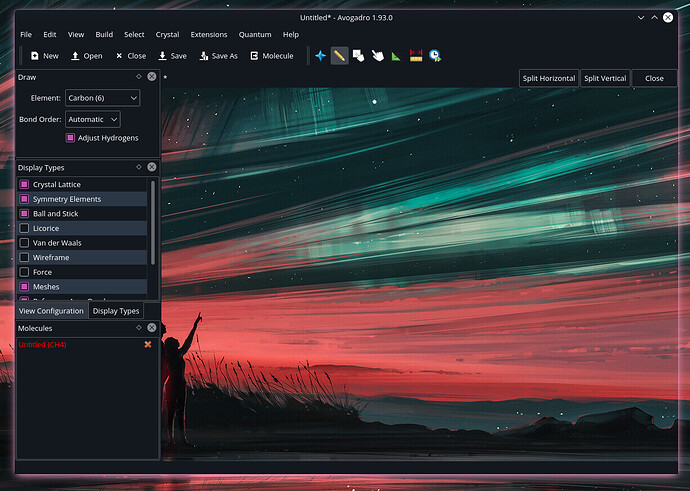This screenshot has width=690, height=491.
Task: Open the Element dropdown showing Carbon (6)
Action: click(x=103, y=98)
